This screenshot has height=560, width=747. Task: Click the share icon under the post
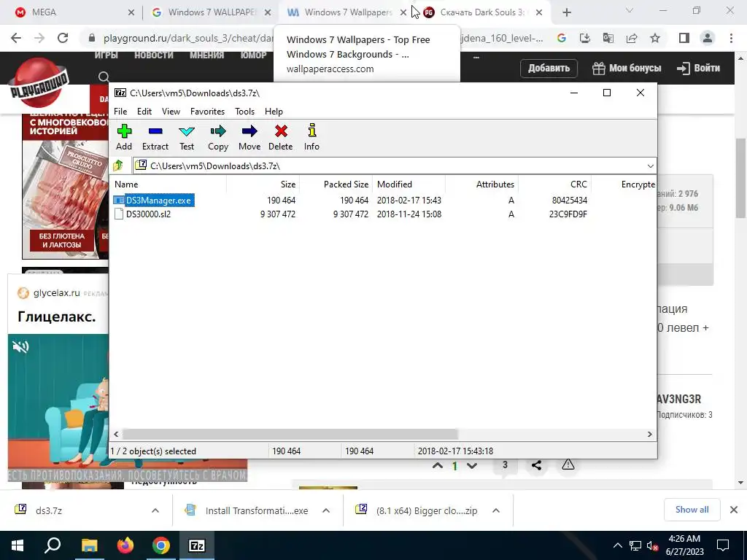[536, 466]
